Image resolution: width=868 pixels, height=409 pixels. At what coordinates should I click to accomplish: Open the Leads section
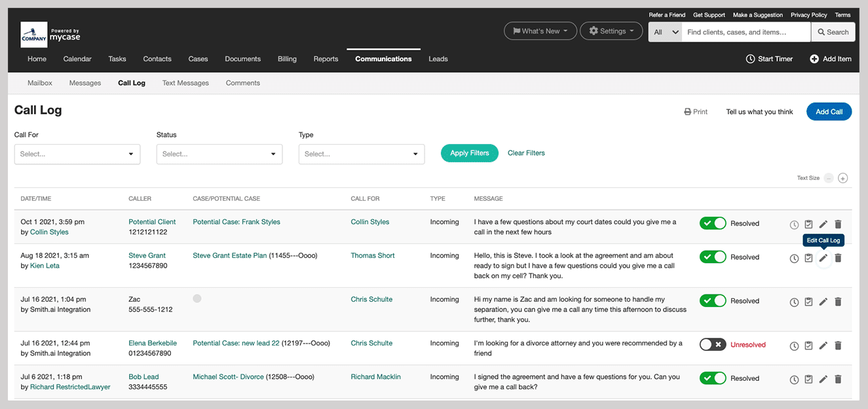click(x=438, y=58)
